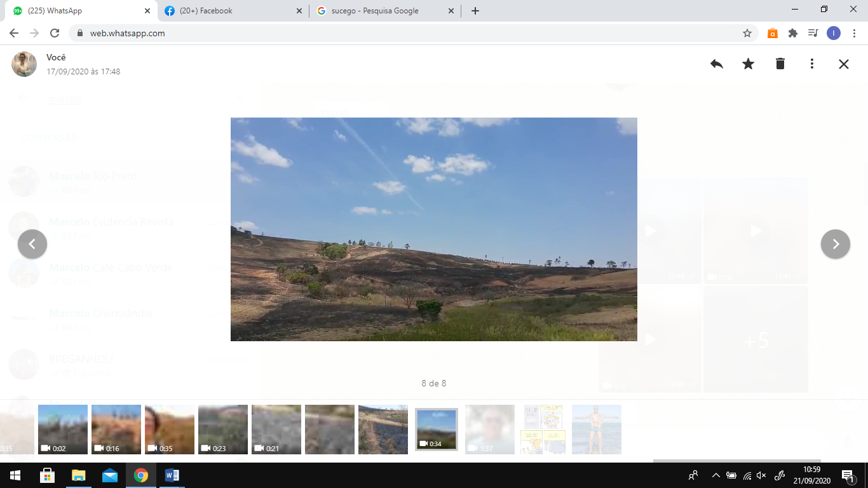Viewport: 868px width, 488px height.
Task: Click the reply arrow icon
Action: [717, 64]
